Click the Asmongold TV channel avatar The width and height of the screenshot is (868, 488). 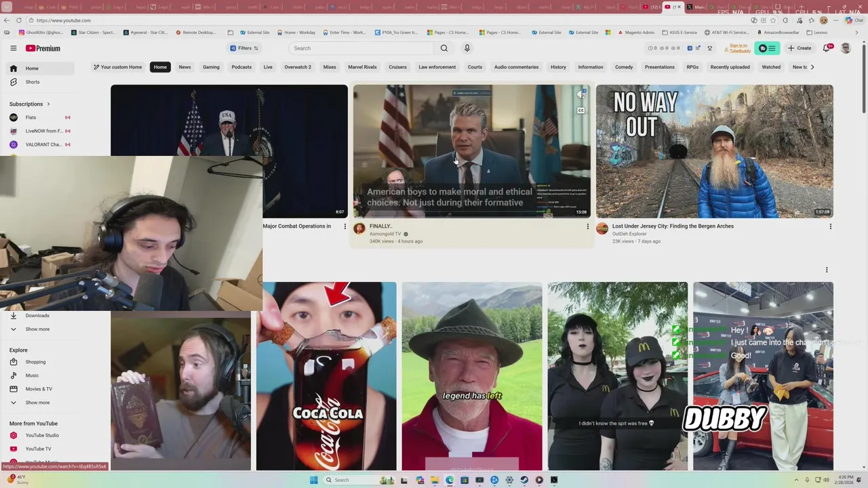point(359,228)
